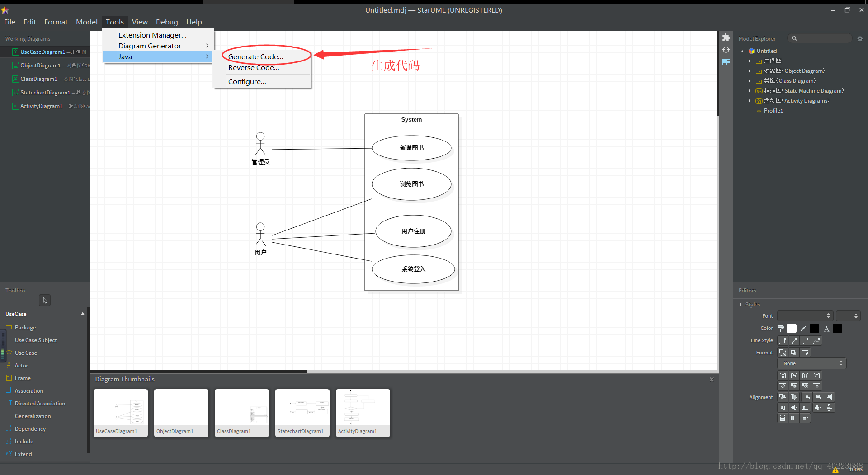The image size is (868, 475).
Task: Expand the 用例图 tree node
Action: point(750,61)
